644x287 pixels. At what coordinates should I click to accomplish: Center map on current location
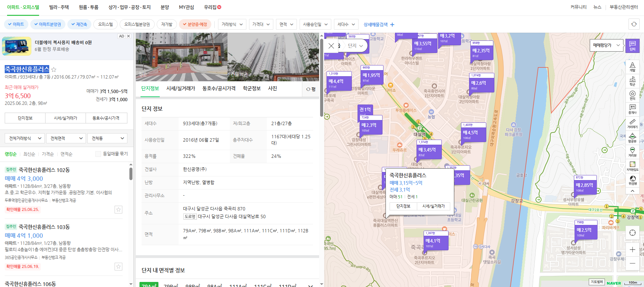coord(632,233)
